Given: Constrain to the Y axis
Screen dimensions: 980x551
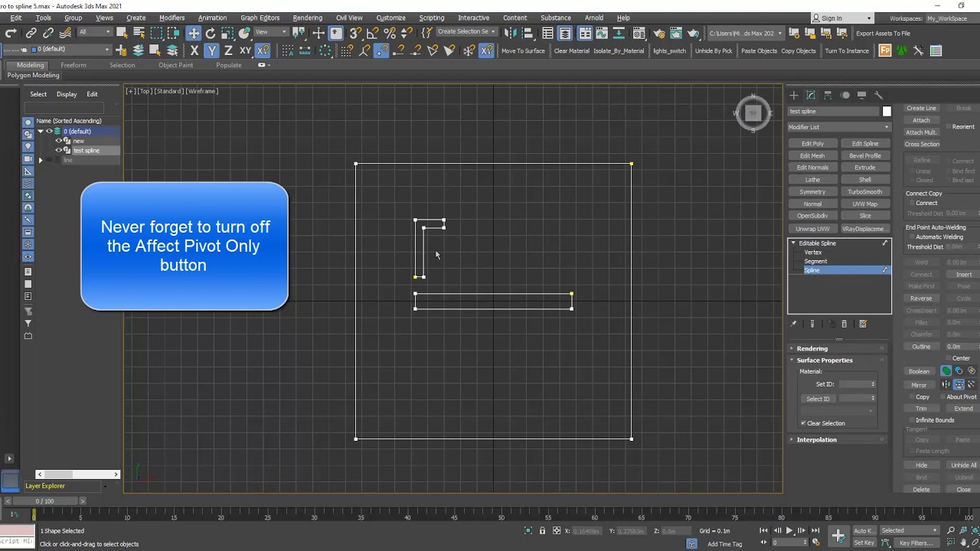Looking at the screenshot, I should pos(211,51).
